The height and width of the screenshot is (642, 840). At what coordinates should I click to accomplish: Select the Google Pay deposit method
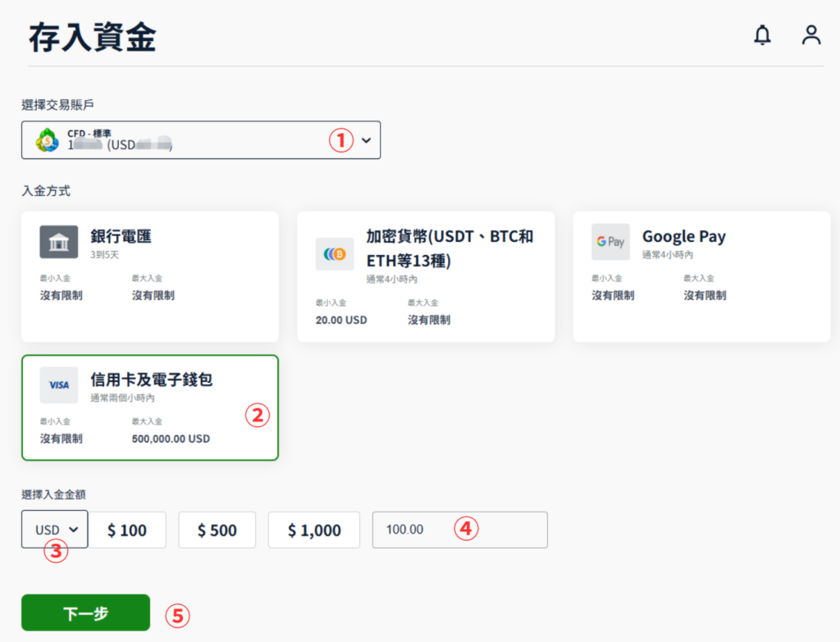pos(703,275)
